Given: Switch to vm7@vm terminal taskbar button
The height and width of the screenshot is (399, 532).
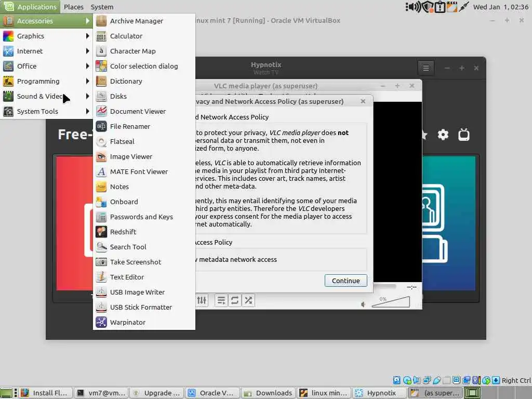Looking at the screenshot, I should point(101,393).
